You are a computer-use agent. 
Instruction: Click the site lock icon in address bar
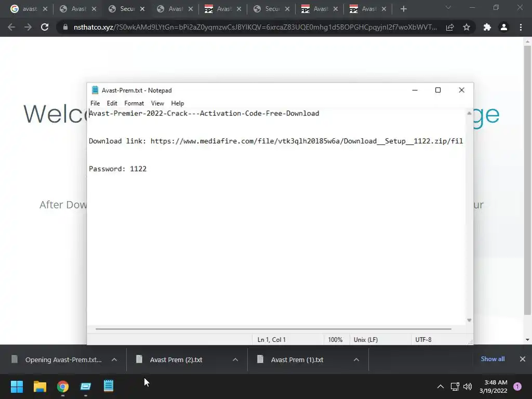click(x=65, y=27)
